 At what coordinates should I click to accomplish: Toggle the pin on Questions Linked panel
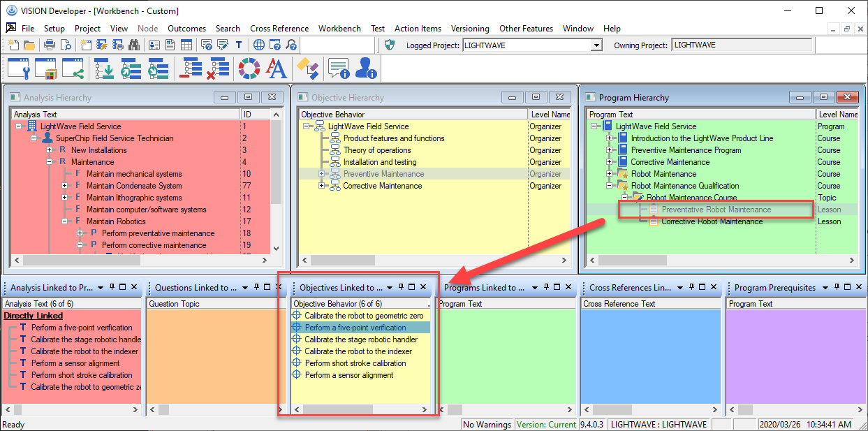tap(256, 287)
